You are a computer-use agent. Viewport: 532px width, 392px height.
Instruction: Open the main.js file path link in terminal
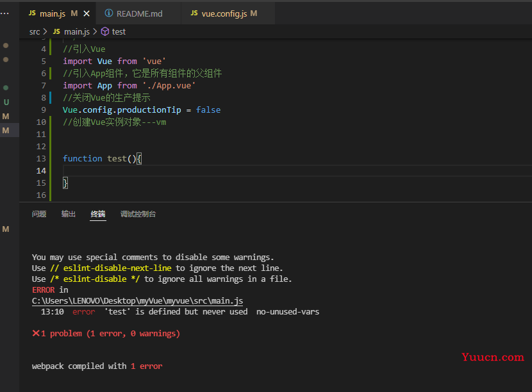[137, 301]
